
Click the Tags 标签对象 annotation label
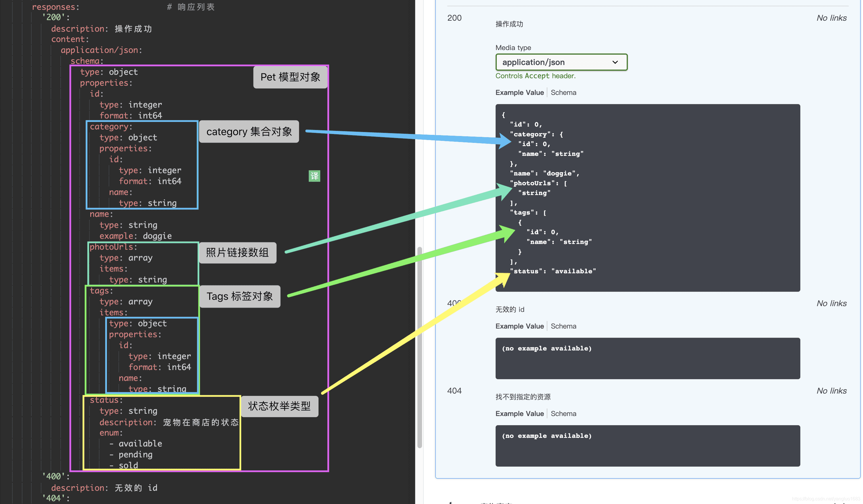point(240,296)
